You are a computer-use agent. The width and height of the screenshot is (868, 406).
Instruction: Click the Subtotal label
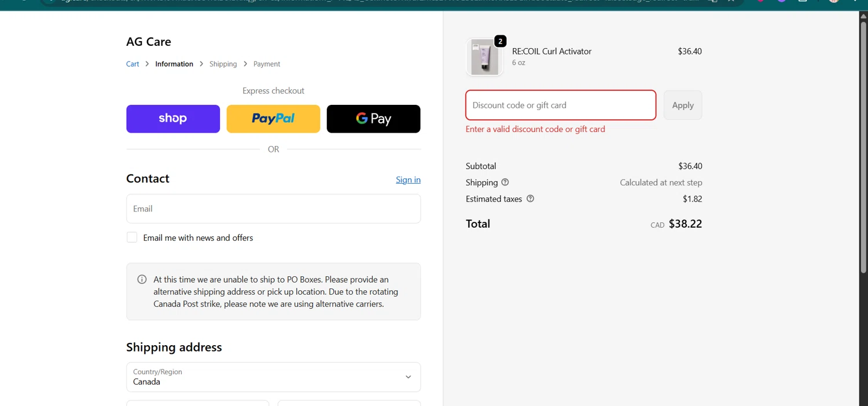(481, 166)
